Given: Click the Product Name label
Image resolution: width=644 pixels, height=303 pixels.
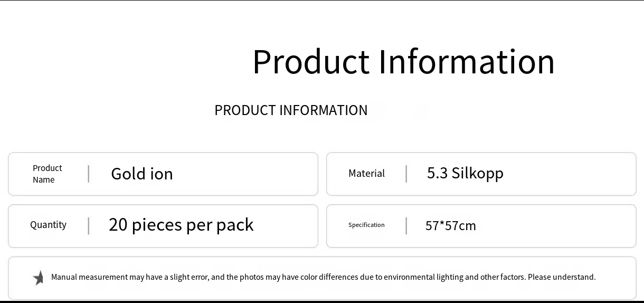Looking at the screenshot, I should coord(48,174).
